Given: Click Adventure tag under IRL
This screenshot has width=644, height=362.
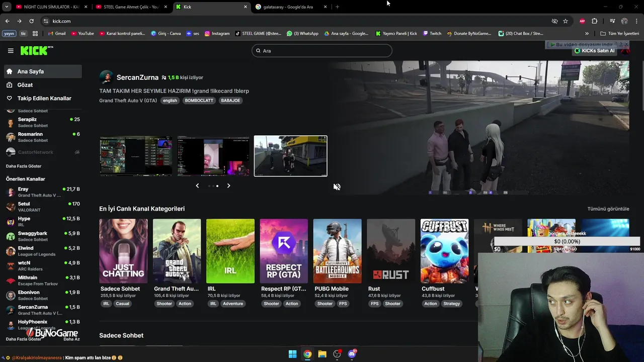Looking at the screenshot, I should [x=233, y=304].
